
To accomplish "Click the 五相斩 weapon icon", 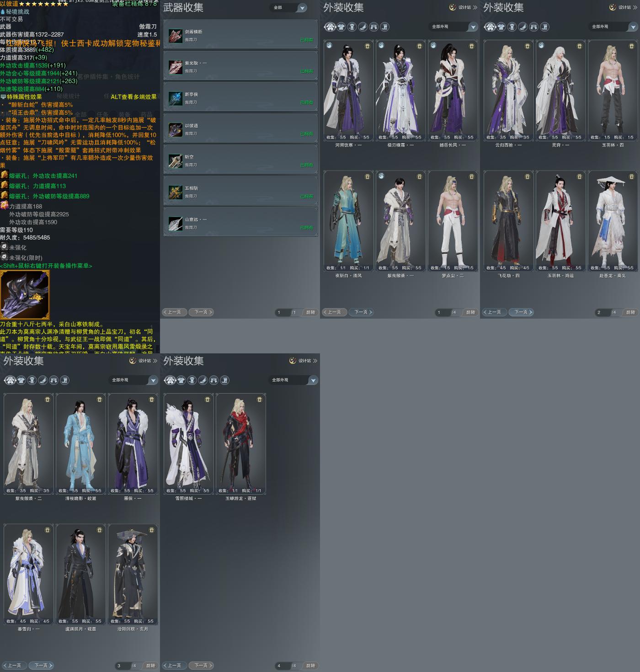I will pyautogui.click(x=175, y=192).
